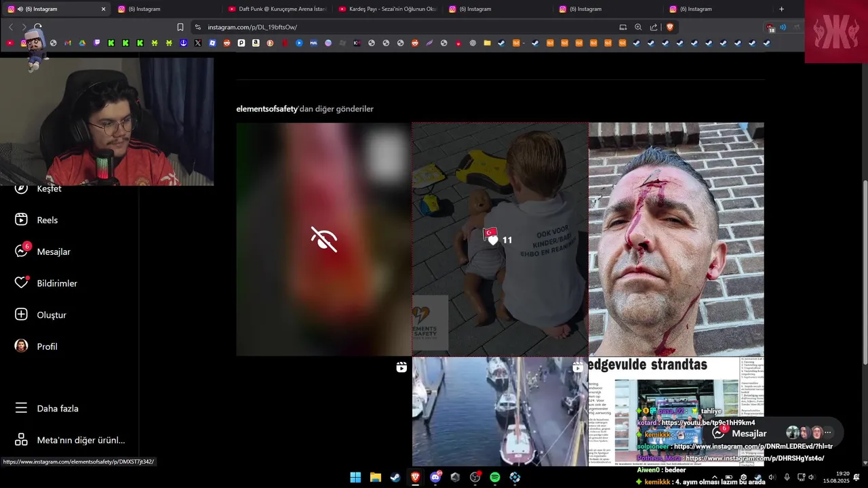Viewport: 868px width, 488px height.
Task: Open the CPR doll post with 11 likes
Action: pos(500,239)
